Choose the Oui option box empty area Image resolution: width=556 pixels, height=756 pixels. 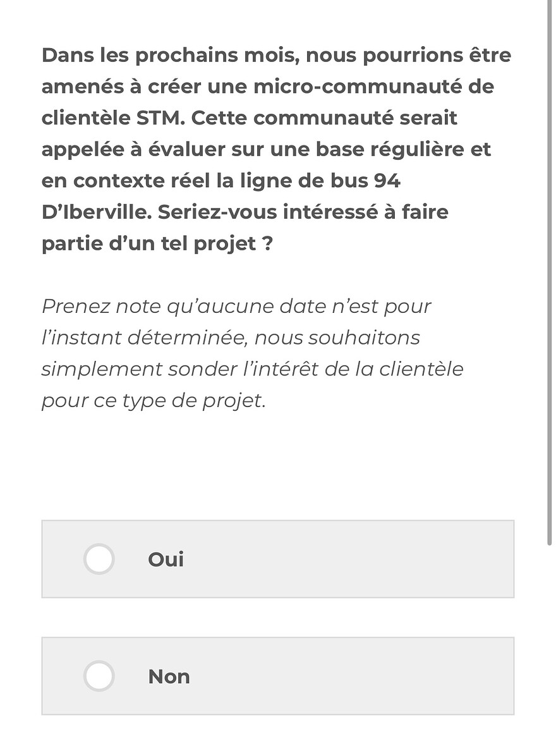tap(347, 559)
